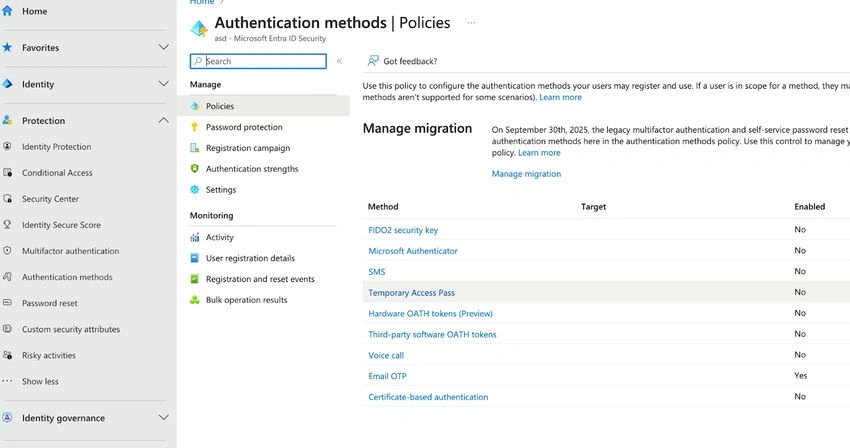Open the FIDO2 security key method
This screenshot has height=448, width=850.
point(403,230)
